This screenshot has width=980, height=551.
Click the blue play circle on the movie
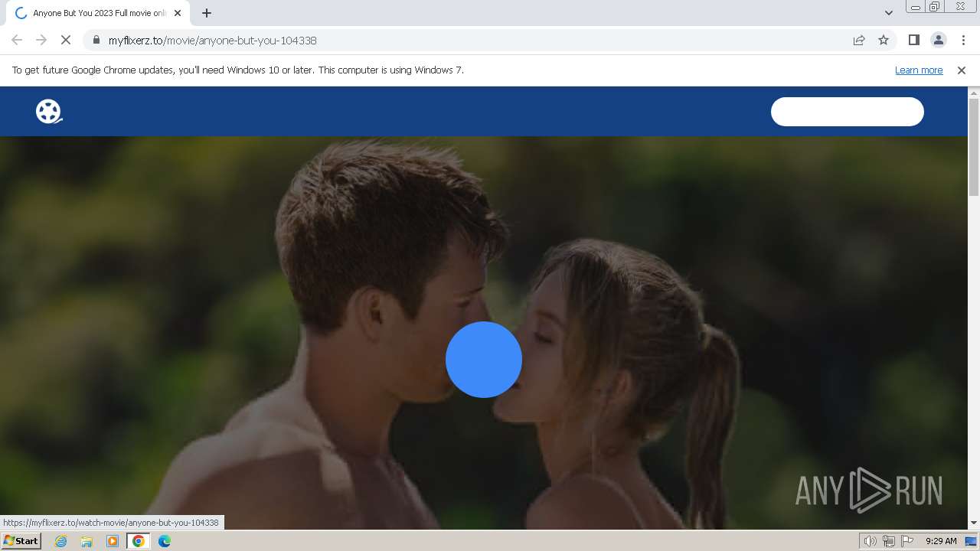(484, 360)
